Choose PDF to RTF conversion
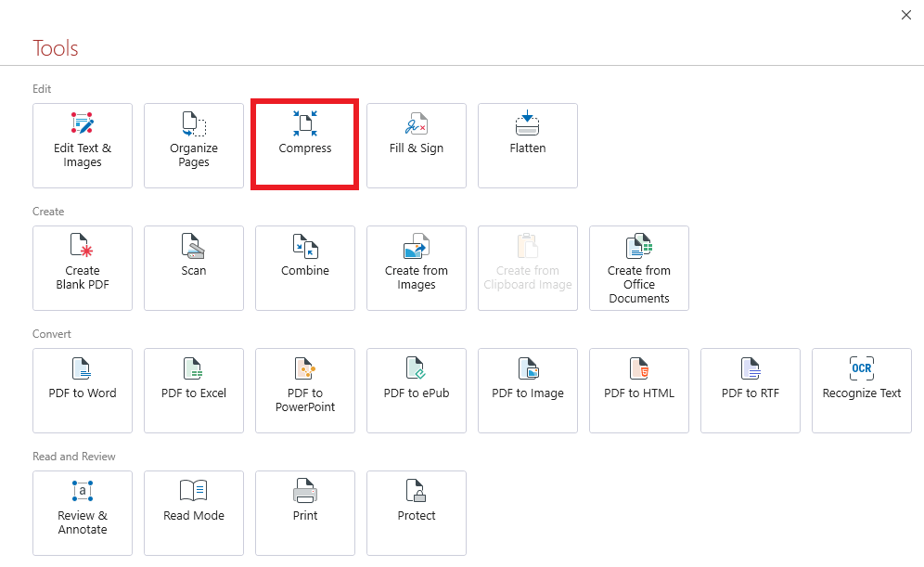924x567 pixels. [x=751, y=391]
